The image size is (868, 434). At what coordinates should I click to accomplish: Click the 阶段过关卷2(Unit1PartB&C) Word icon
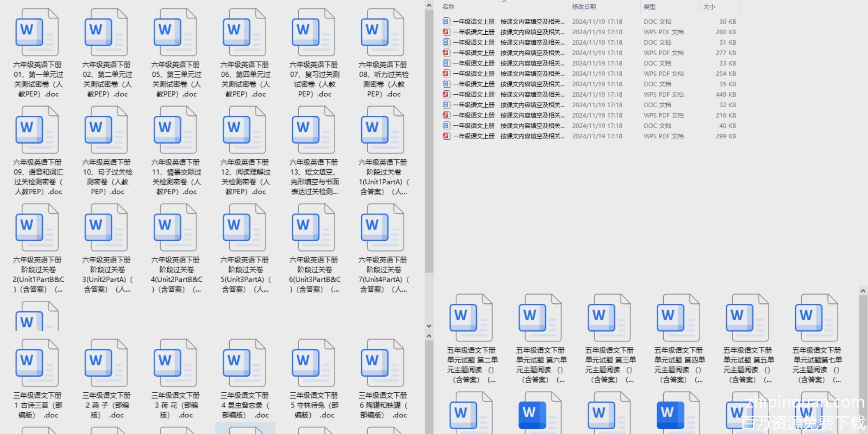click(x=37, y=228)
